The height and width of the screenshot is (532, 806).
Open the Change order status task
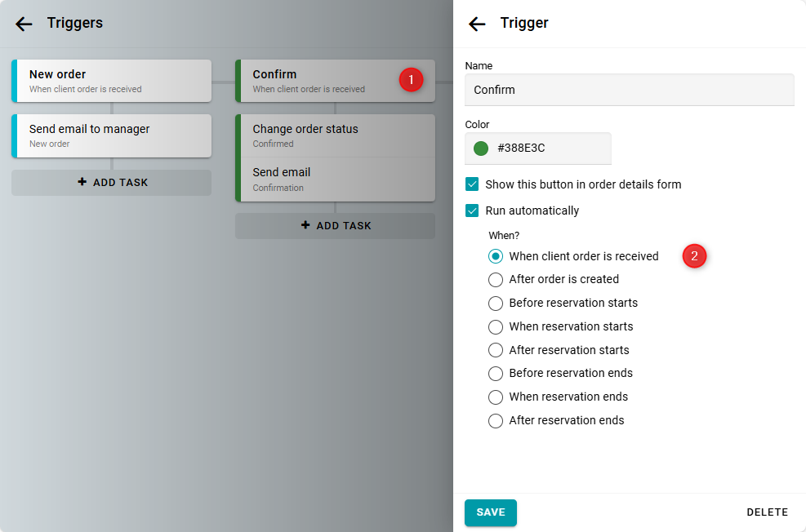click(x=335, y=135)
